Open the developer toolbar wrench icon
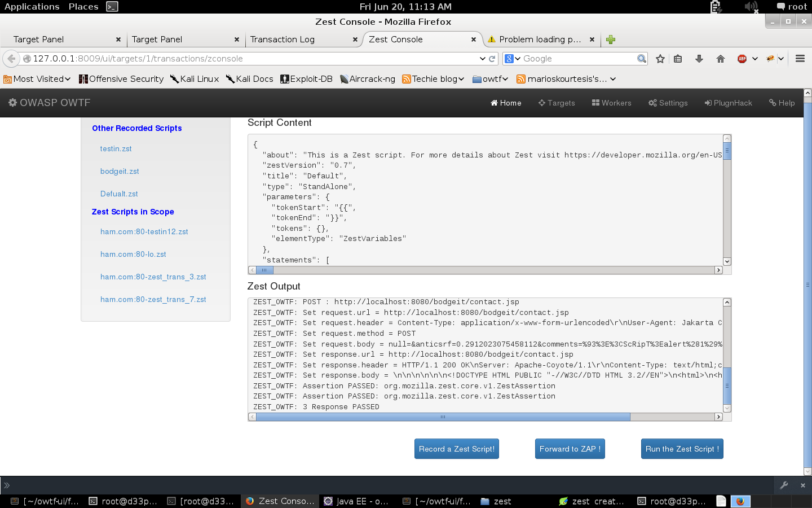The width and height of the screenshot is (812, 508). [x=784, y=485]
